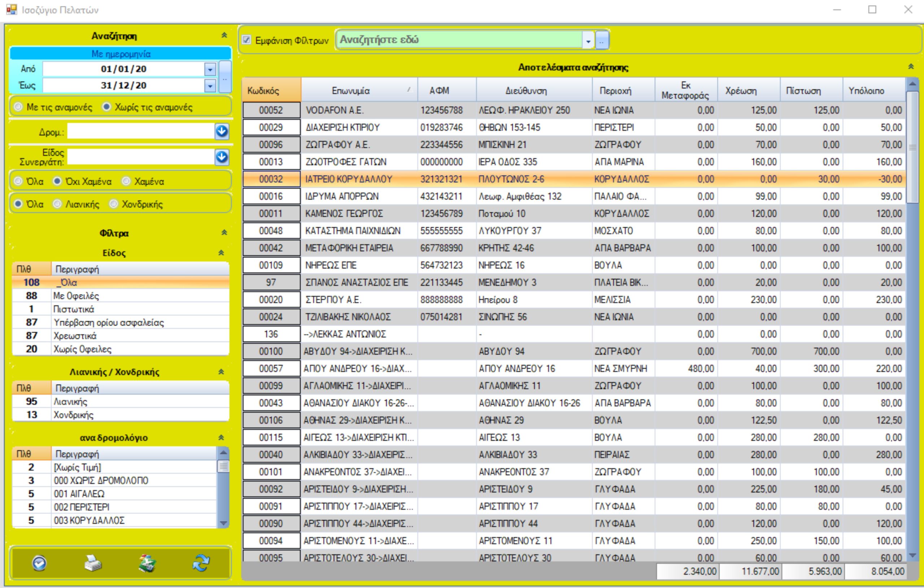Select the Με τις αναμονές radio button
This screenshot has width=924, height=588.
click(18, 107)
